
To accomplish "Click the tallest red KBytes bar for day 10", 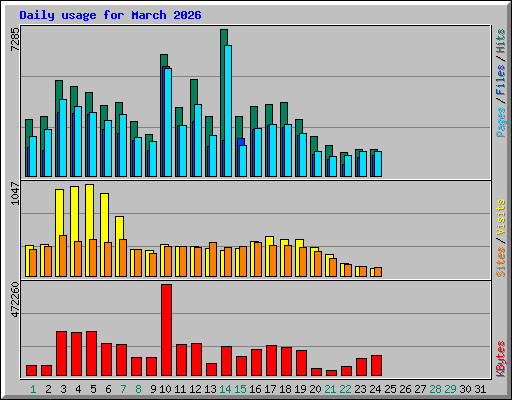I will 167,330.
